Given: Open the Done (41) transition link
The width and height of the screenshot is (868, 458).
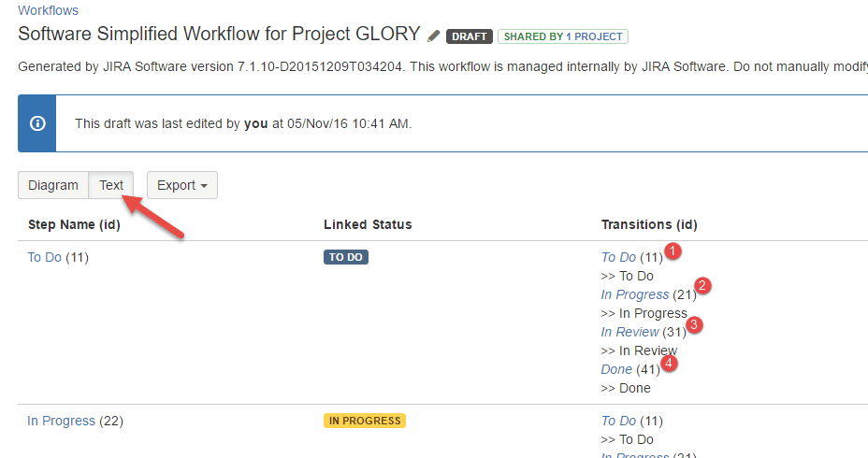Looking at the screenshot, I should point(616,369).
